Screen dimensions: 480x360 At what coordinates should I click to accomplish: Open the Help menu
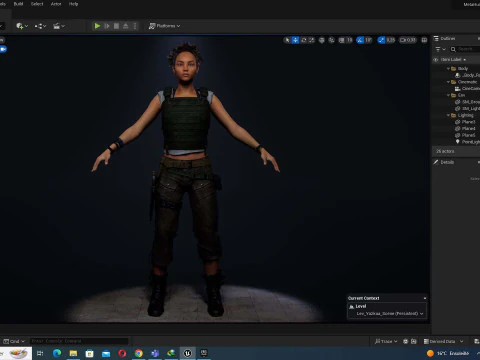pyautogui.click(x=73, y=4)
